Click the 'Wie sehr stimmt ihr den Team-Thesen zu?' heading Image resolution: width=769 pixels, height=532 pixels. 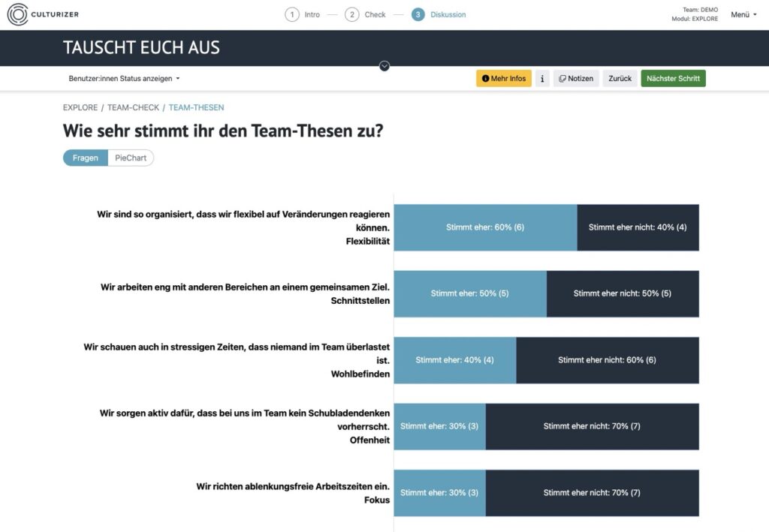[x=222, y=131]
